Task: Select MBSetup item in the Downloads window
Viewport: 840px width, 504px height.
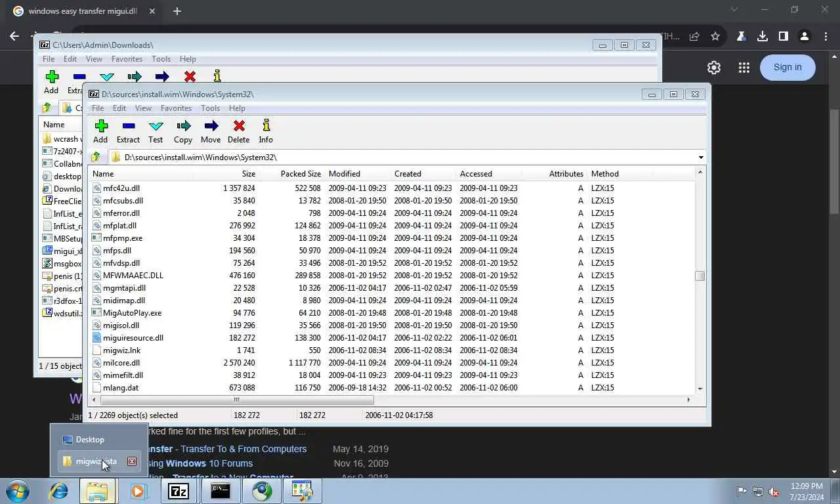Action: pos(62,239)
